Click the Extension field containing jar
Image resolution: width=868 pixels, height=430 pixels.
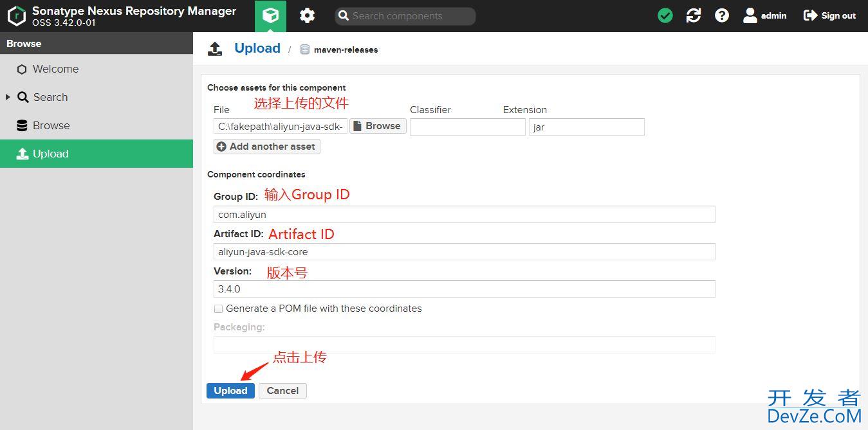point(587,127)
